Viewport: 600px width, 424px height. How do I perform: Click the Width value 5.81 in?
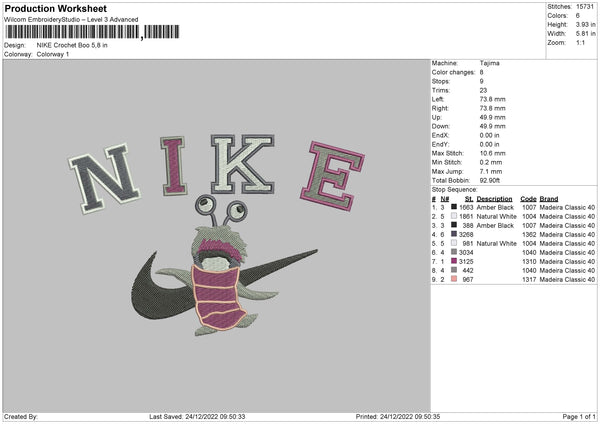[x=585, y=34]
